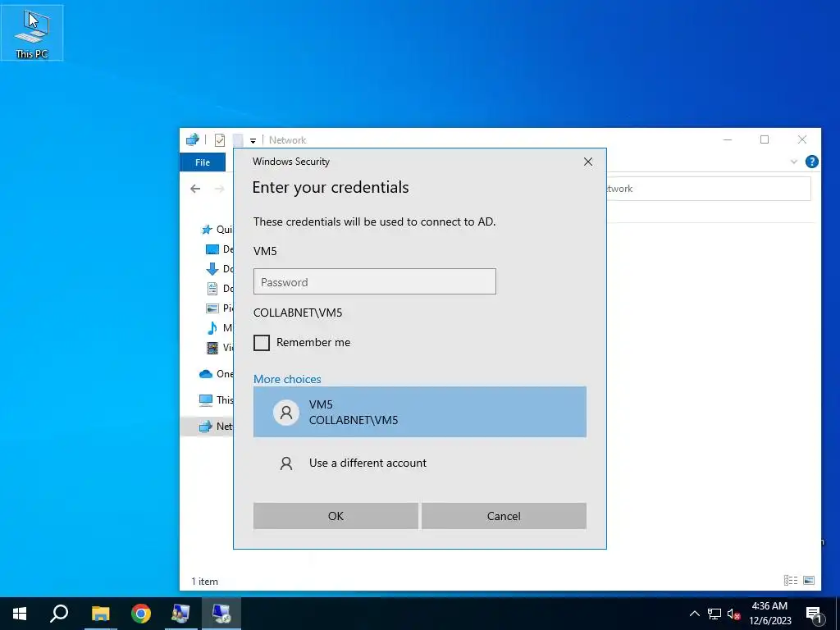
Task: Maximize the Network Explorer window
Action: pos(765,139)
